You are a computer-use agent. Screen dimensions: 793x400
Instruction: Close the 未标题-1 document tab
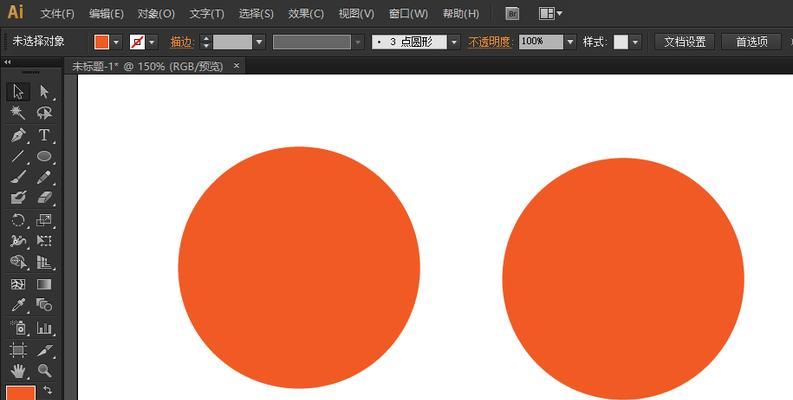coord(236,66)
